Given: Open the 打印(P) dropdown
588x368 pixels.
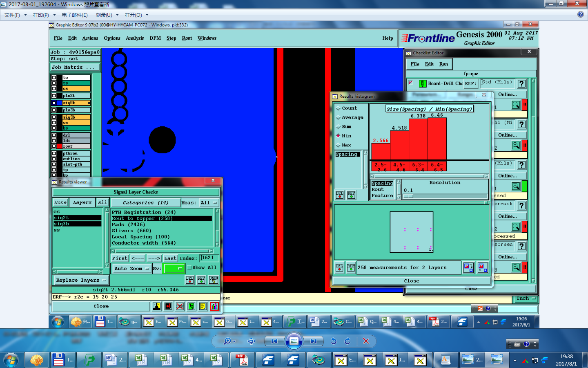Looking at the screenshot, I should (x=44, y=15).
